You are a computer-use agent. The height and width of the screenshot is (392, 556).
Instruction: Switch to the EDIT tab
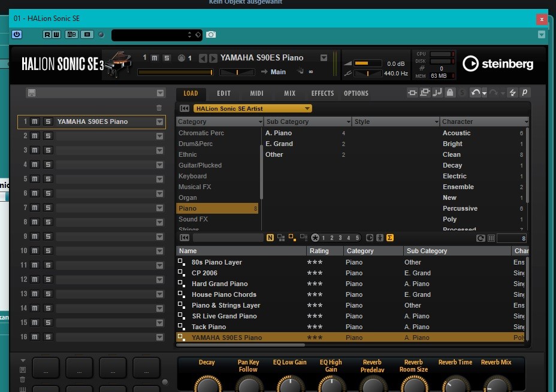pos(223,93)
